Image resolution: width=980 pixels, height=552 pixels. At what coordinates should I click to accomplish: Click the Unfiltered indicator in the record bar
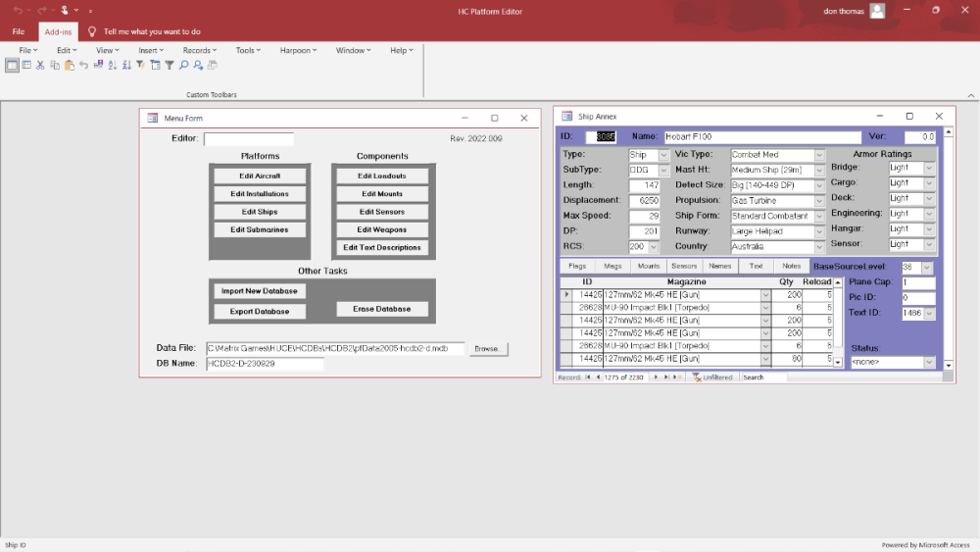tap(712, 377)
